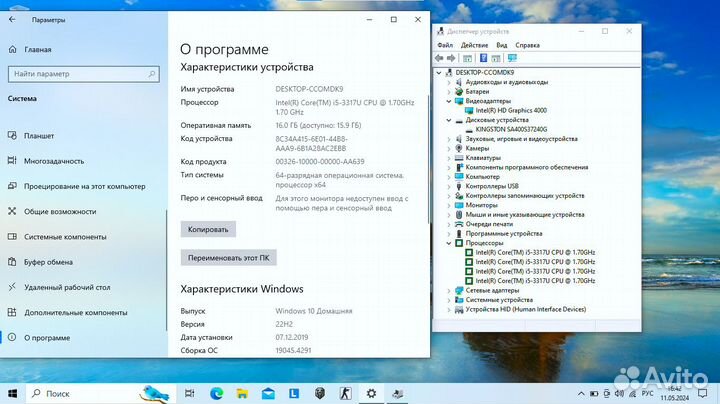Select the Видеоадаптеры display adapter icon
This screenshot has width=720, height=404.
[459, 101]
